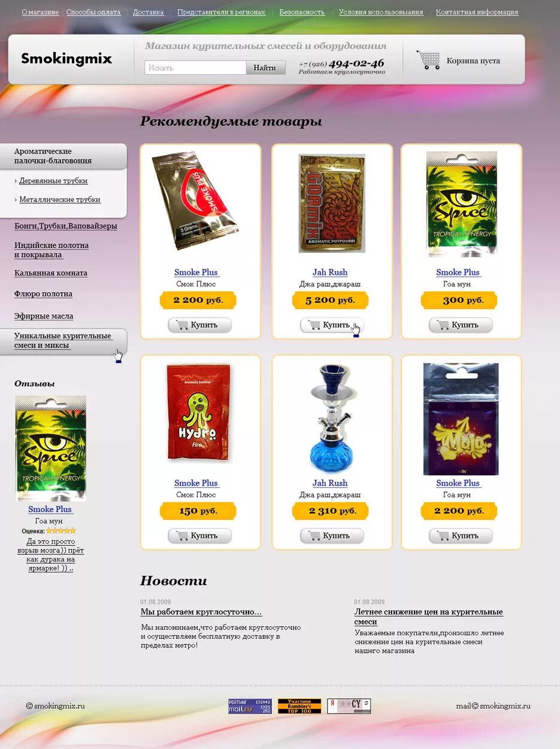Click into the Искать search field
This screenshot has width=560, height=749.
[195, 68]
